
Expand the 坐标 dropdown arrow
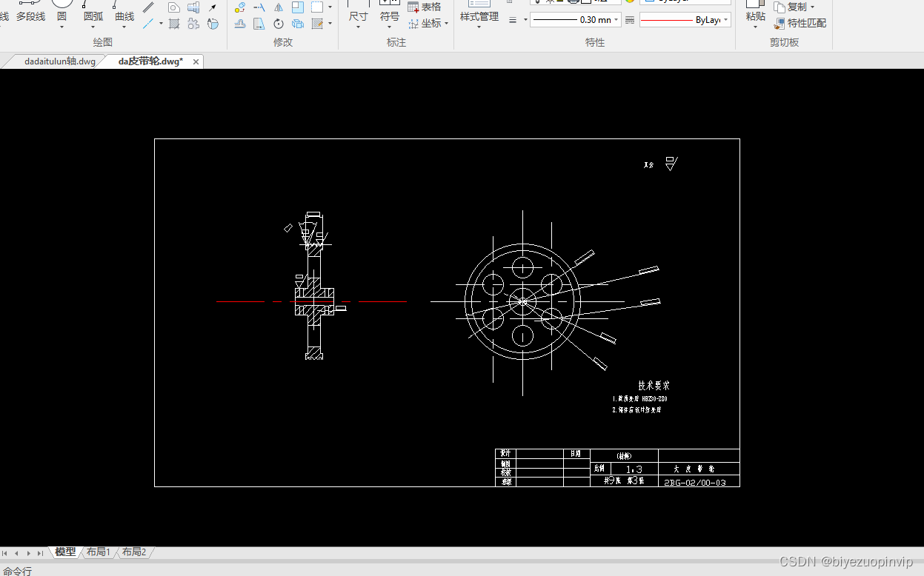coord(447,24)
